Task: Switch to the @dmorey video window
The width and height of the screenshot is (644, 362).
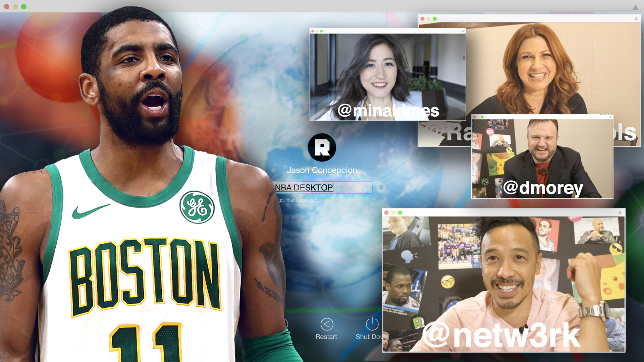Action: [x=542, y=158]
